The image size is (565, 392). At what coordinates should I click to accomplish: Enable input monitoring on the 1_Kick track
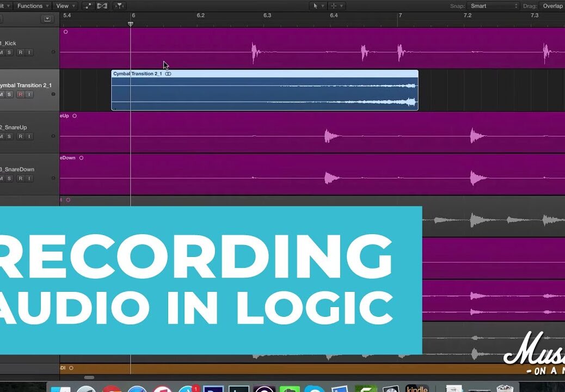[29, 53]
